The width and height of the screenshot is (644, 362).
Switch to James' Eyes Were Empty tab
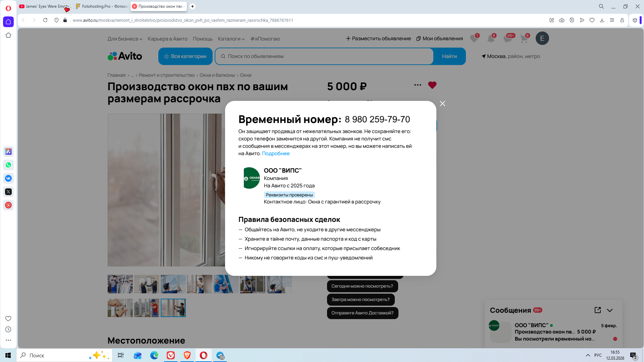click(45, 6)
